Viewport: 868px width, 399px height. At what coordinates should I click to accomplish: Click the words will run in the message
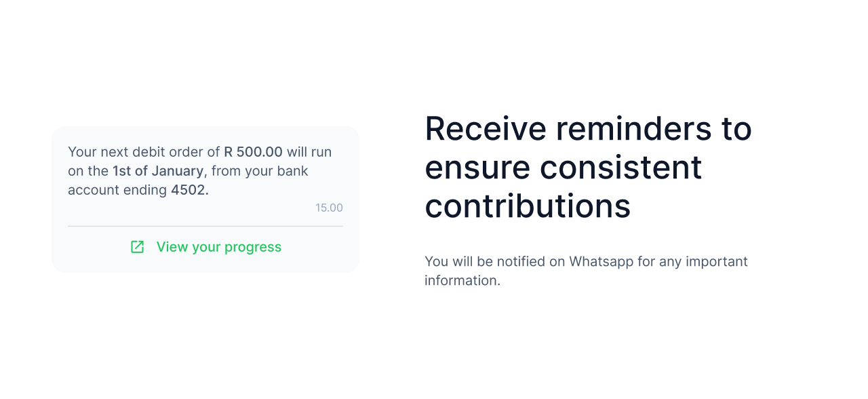pos(309,152)
